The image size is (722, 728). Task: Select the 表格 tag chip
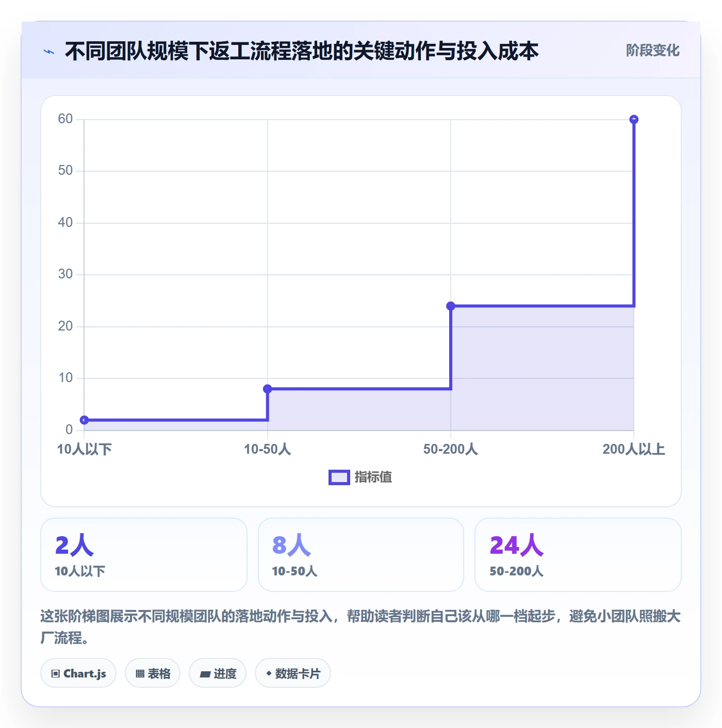[x=153, y=673]
